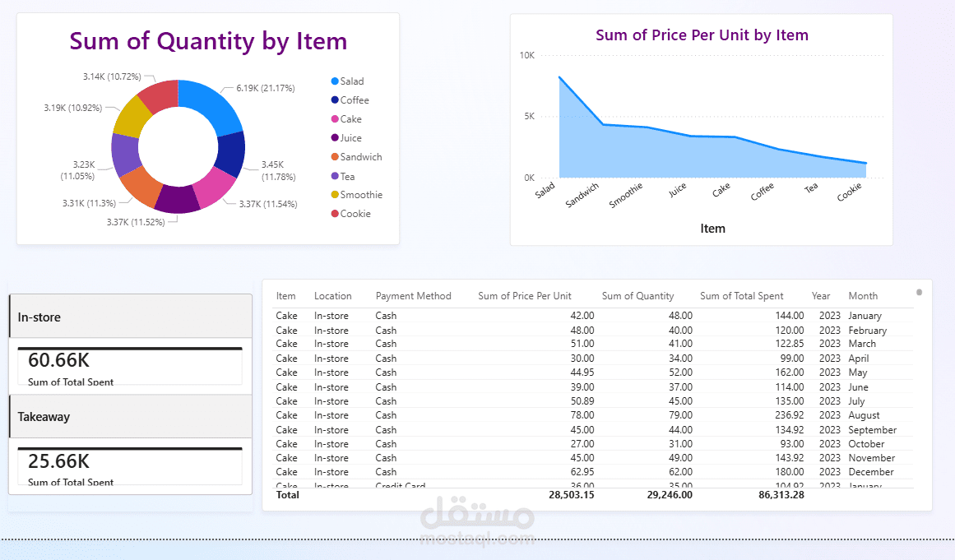Click the Cake legend color dot

click(x=335, y=119)
